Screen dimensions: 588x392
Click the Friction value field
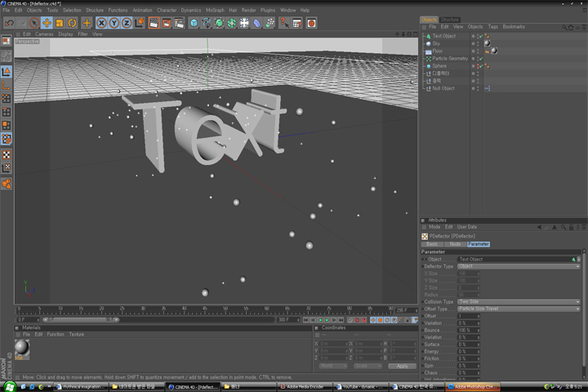click(x=469, y=359)
